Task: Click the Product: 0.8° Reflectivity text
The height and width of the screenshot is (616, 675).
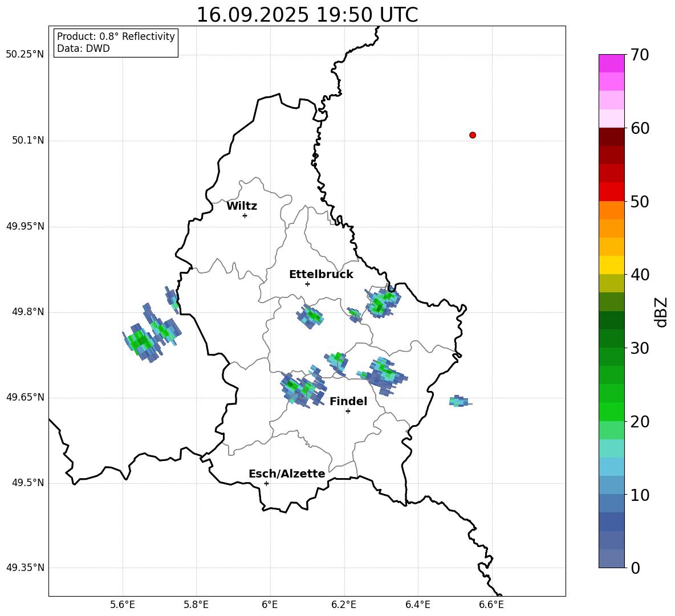Action: pyautogui.click(x=116, y=36)
